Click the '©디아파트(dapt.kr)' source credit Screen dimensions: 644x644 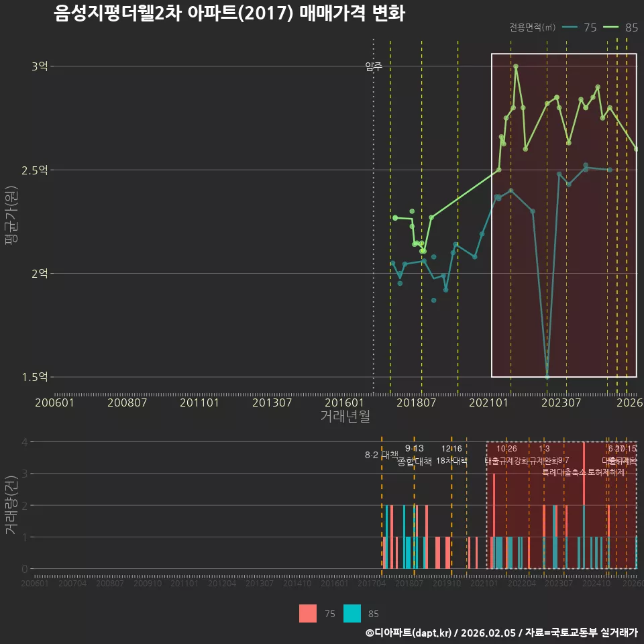(409, 633)
